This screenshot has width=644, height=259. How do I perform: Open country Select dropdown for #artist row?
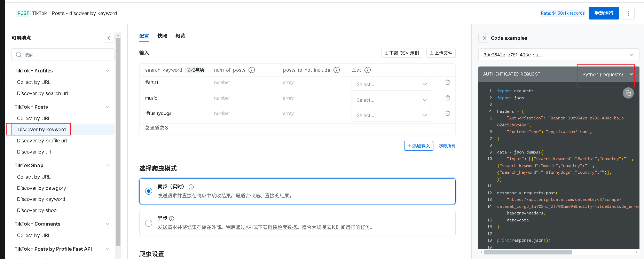click(x=392, y=84)
